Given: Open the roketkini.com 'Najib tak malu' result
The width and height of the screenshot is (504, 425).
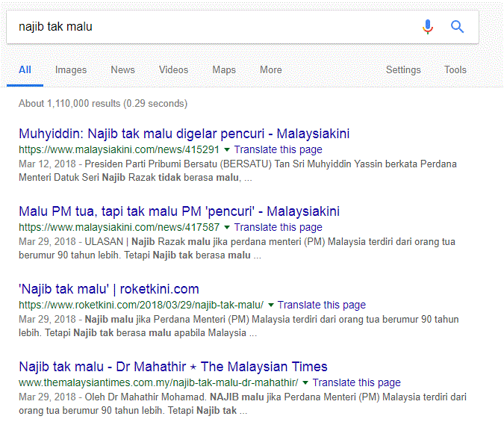Looking at the screenshot, I should 109,289.
